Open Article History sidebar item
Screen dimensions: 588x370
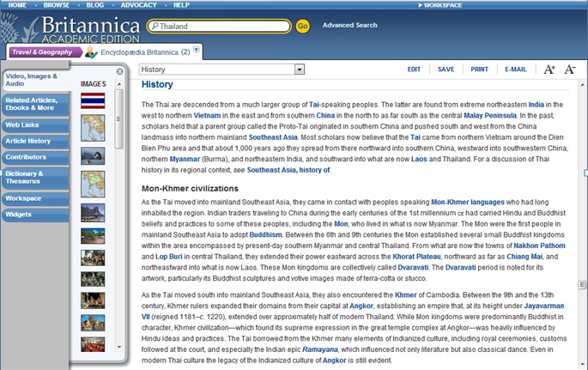click(35, 142)
